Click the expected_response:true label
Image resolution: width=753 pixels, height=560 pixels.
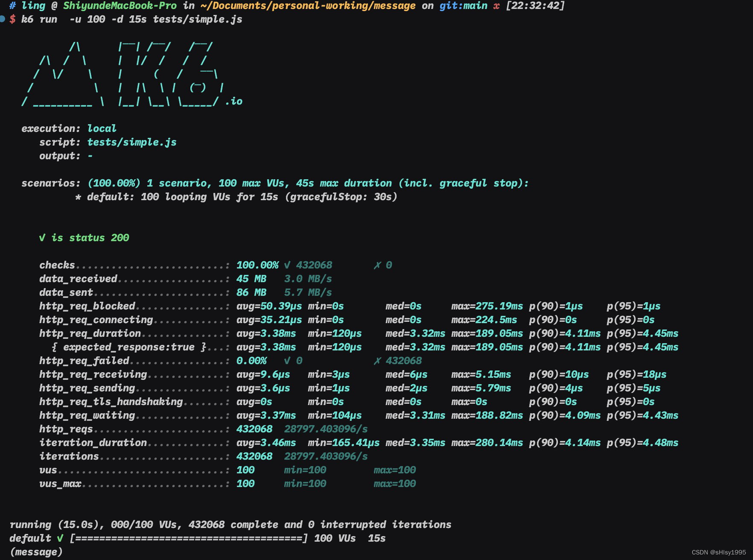tap(129, 347)
